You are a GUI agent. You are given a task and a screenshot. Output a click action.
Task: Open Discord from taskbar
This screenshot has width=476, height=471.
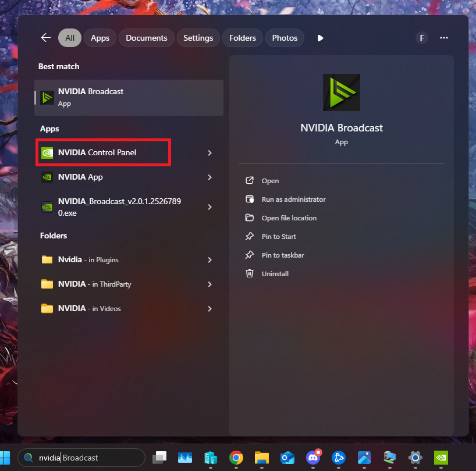(x=313, y=457)
